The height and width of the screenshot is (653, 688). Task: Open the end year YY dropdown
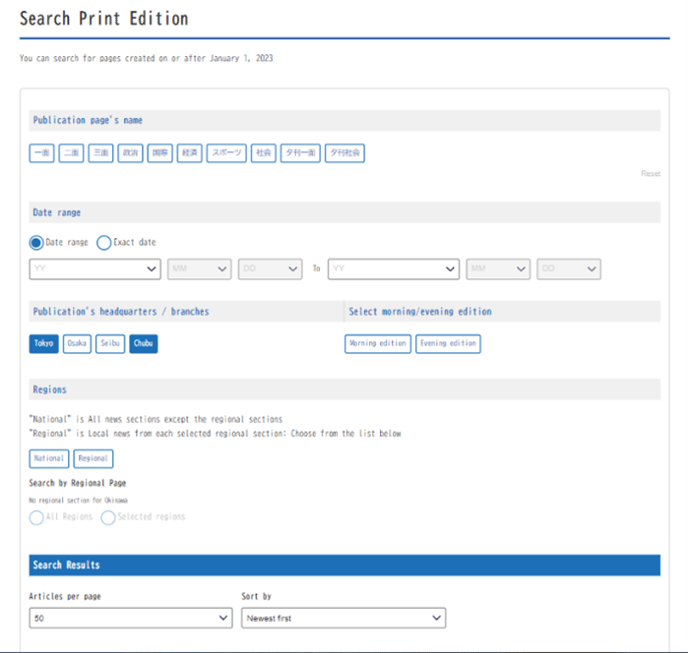(393, 269)
